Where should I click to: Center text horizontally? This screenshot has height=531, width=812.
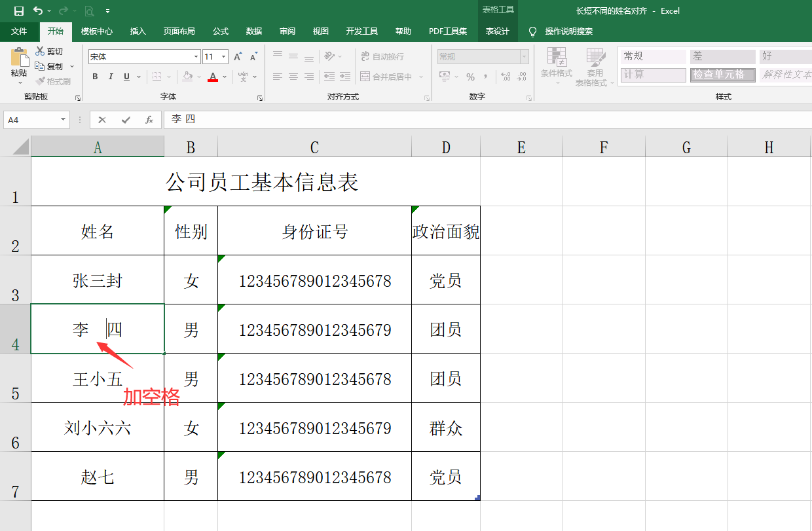(x=293, y=77)
